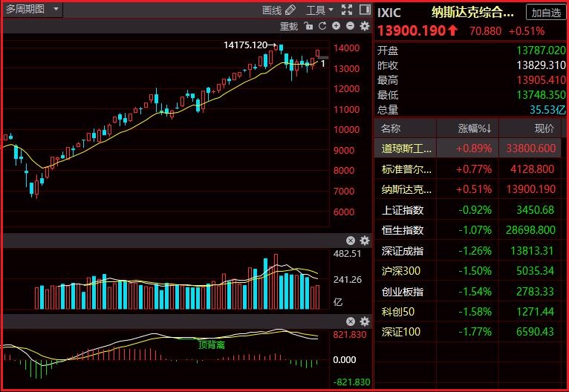Click the 33800.600 price cell

(531, 148)
